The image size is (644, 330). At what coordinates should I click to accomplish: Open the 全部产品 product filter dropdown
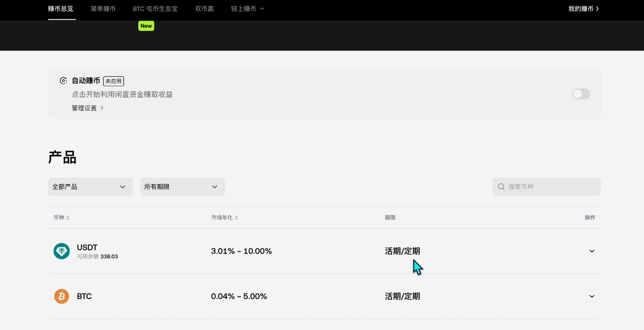(90, 186)
